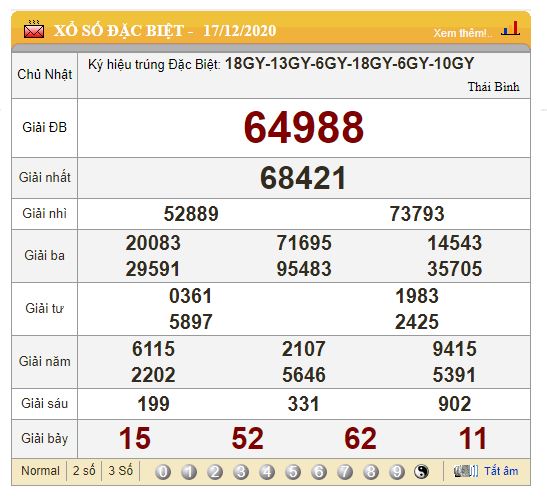Select digit ball 6 filter
Viewport: 547px width, 503px height.
(x=319, y=472)
